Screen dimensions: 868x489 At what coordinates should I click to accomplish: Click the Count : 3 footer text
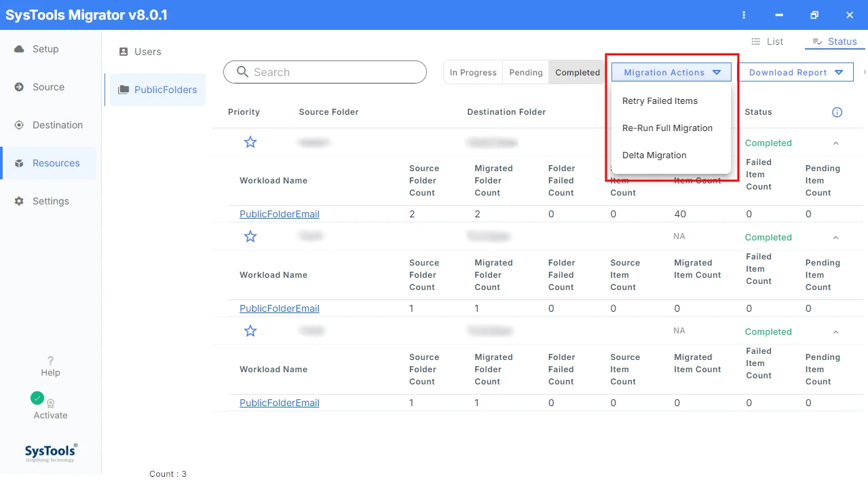tap(168, 474)
